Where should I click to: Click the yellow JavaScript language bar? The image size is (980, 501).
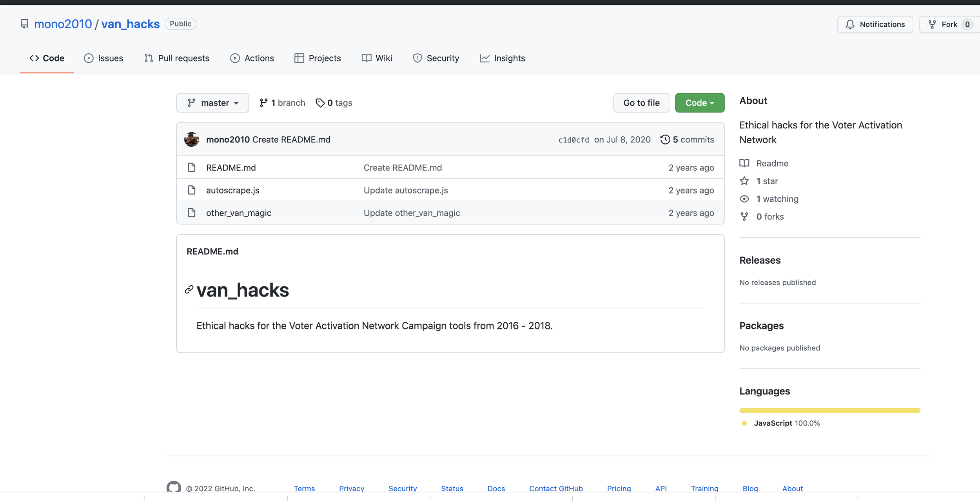pyautogui.click(x=829, y=411)
